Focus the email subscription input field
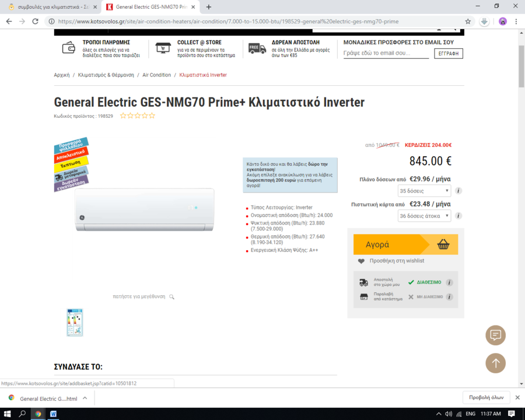 pos(386,53)
